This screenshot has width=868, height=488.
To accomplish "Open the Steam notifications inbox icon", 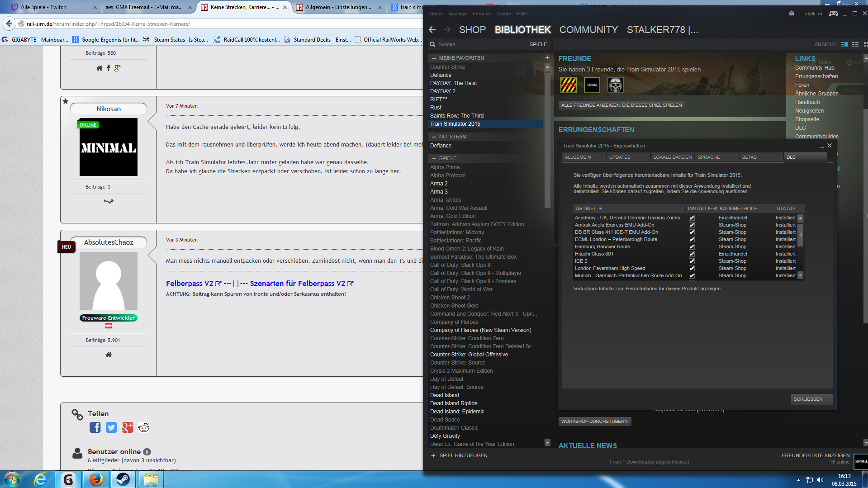I will 791,13.
